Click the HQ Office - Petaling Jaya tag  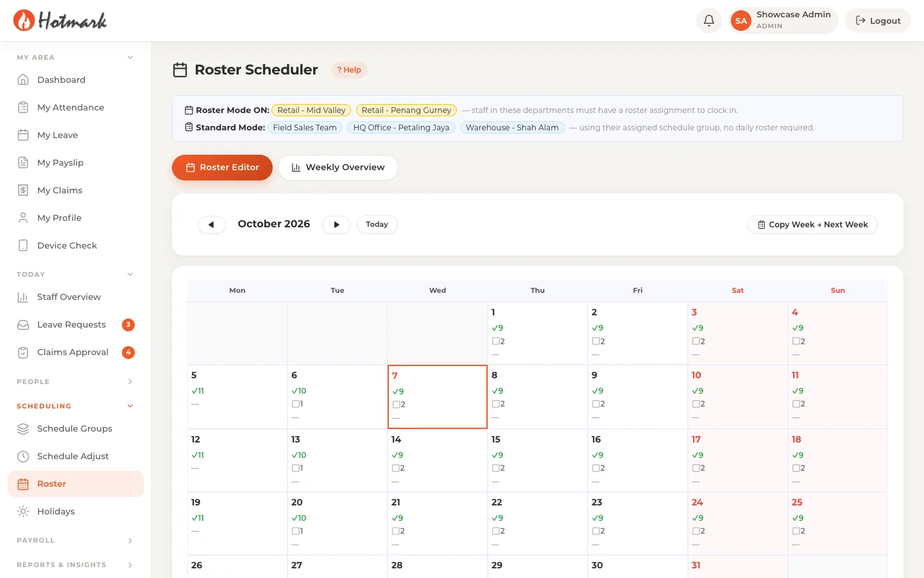401,128
